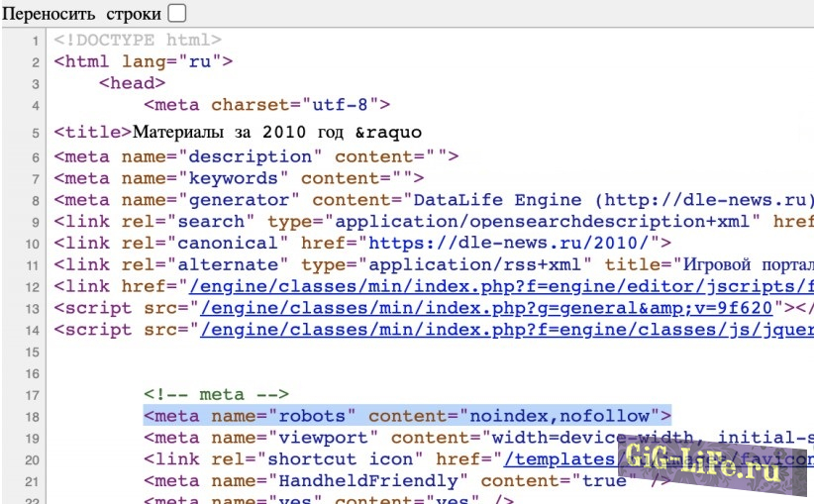Click the application/rss+xml type value
This screenshot has height=504, width=814.
tap(496, 264)
